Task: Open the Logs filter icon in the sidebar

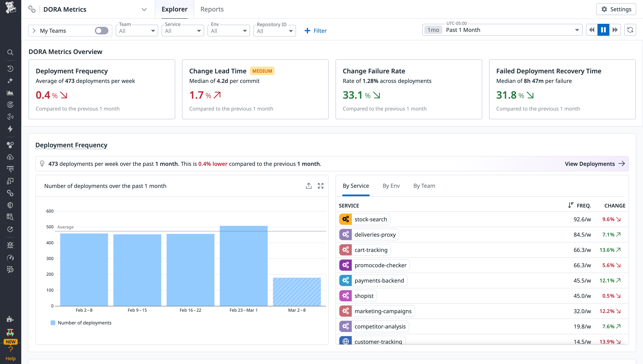Action: (x=10, y=169)
